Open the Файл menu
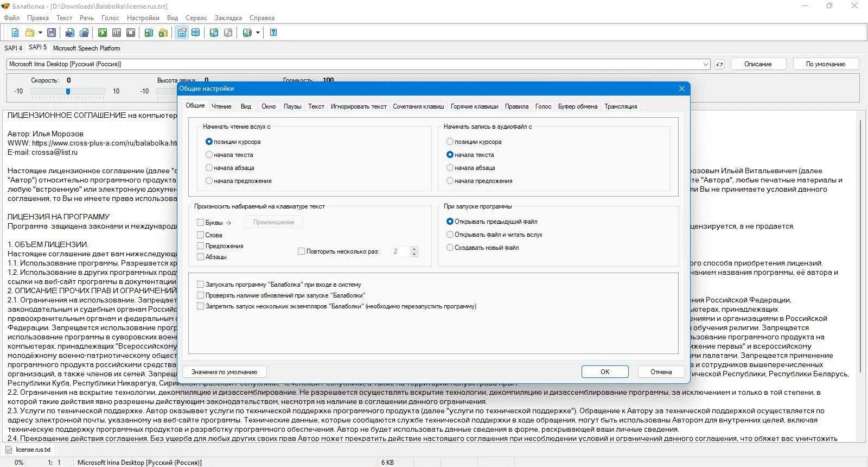The width and height of the screenshot is (868, 467). 12,18
